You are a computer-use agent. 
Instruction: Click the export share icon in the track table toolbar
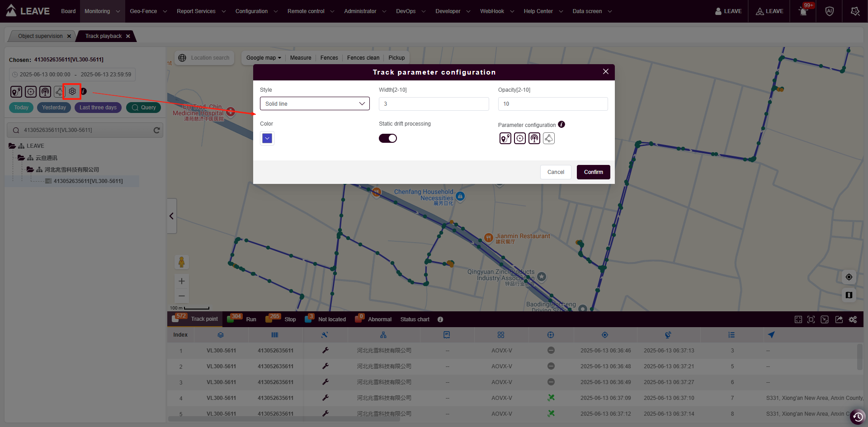(x=839, y=319)
